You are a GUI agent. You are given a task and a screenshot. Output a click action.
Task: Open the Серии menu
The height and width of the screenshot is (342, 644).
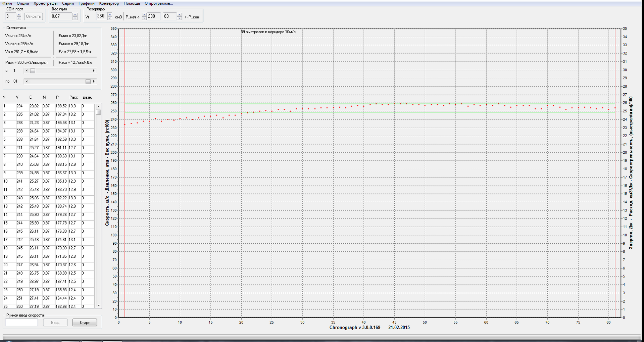pyautogui.click(x=68, y=3)
